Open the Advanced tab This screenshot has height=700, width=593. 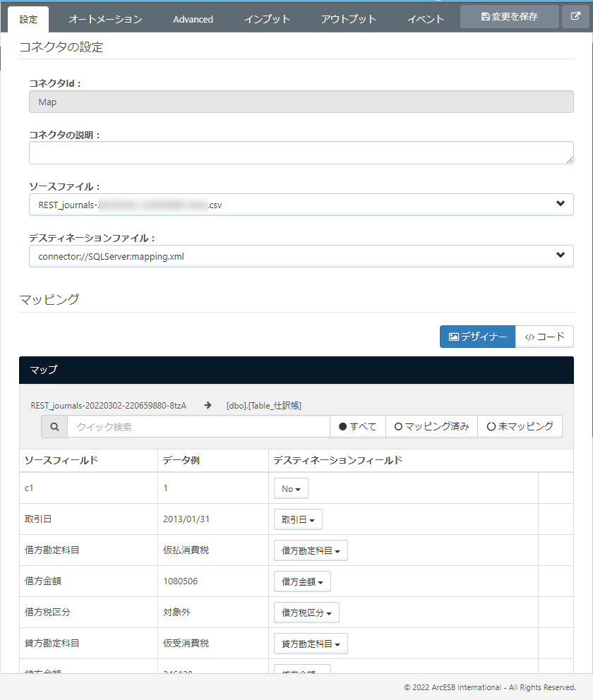pyautogui.click(x=192, y=19)
